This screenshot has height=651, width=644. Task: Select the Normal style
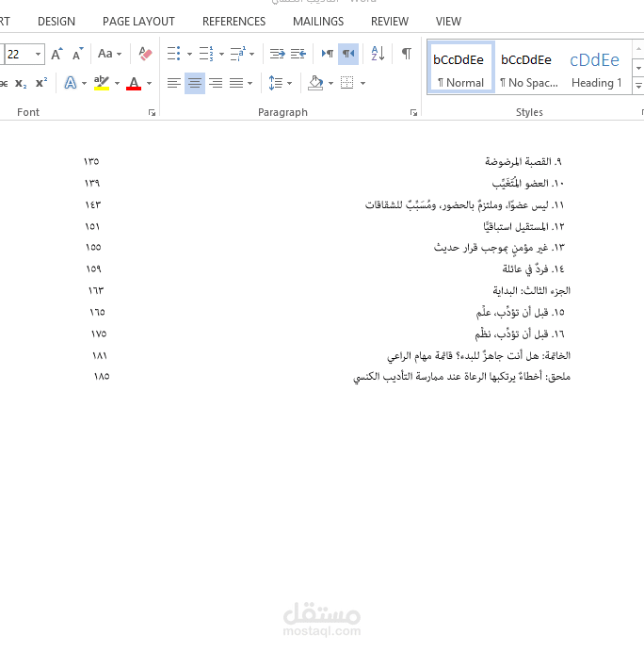coord(460,68)
